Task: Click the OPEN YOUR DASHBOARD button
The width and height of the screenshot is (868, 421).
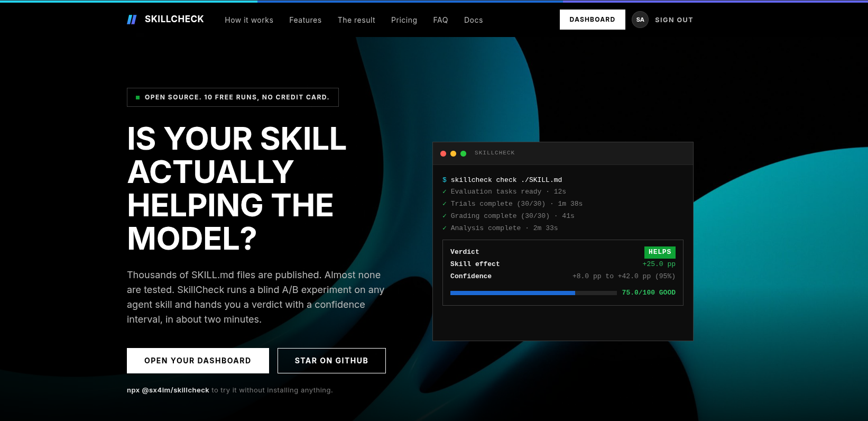Action: pyautogui.click(x=198, y=361)
